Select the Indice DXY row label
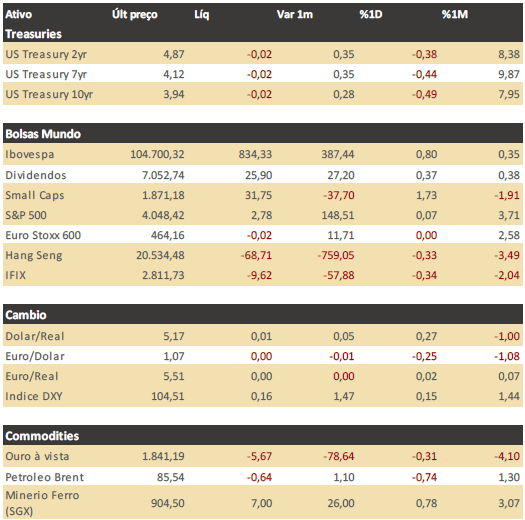The width and height of the screenshot is (525, 520). click(34, 396)
